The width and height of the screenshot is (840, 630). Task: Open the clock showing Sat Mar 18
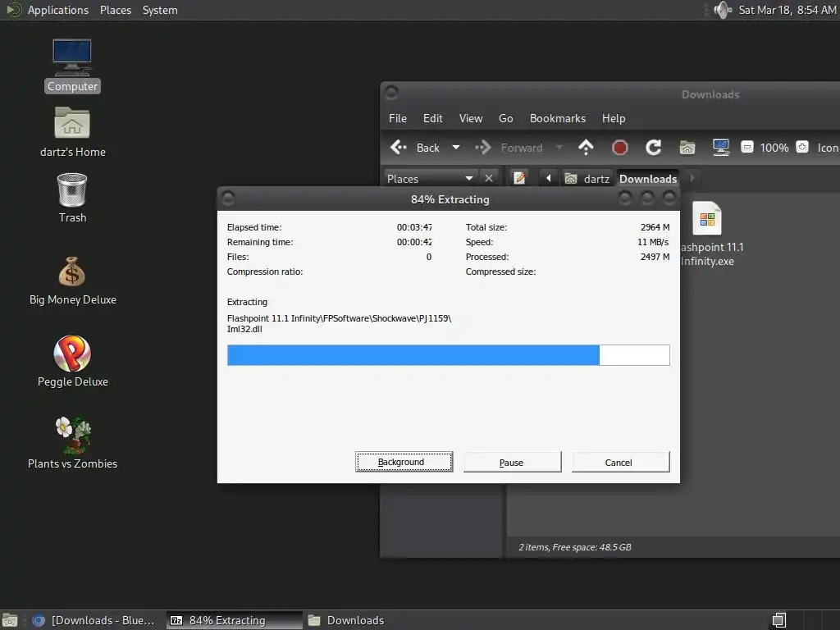tap(787, 10)
